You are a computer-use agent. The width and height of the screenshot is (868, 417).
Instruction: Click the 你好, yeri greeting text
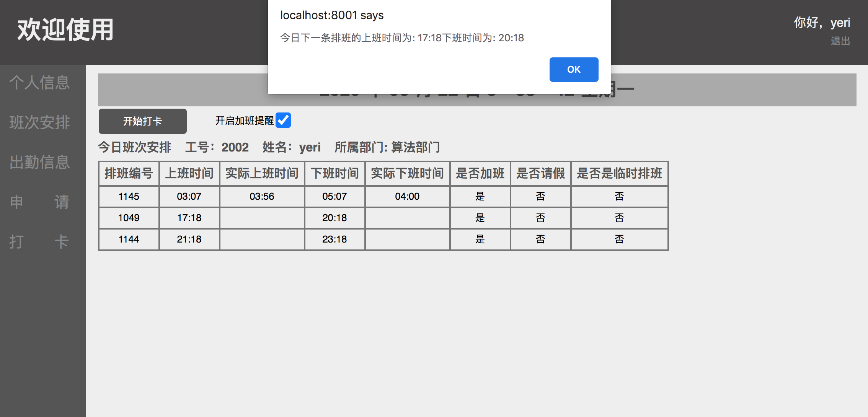click(822, 23)
